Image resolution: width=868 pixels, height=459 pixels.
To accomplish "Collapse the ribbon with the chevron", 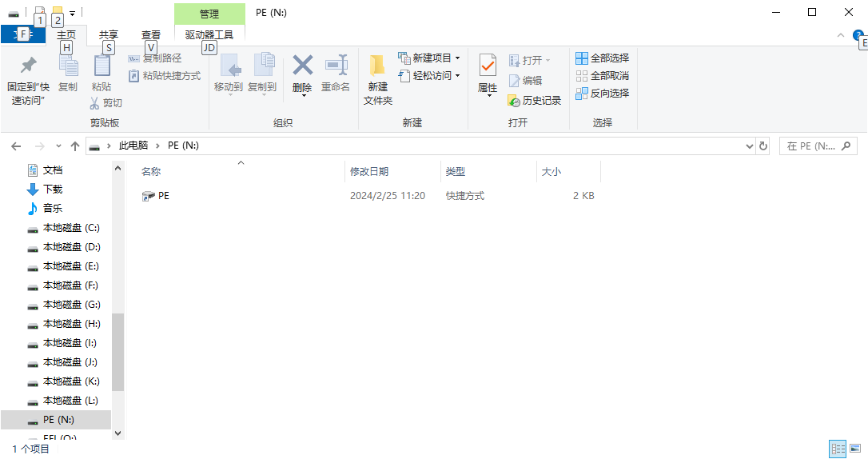I will pos(840,35).
